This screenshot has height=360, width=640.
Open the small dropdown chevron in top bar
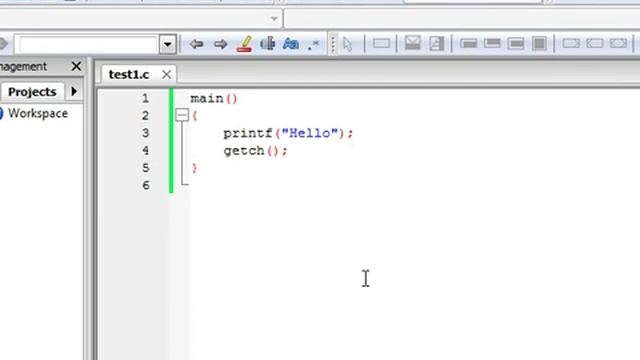(274, 18)
